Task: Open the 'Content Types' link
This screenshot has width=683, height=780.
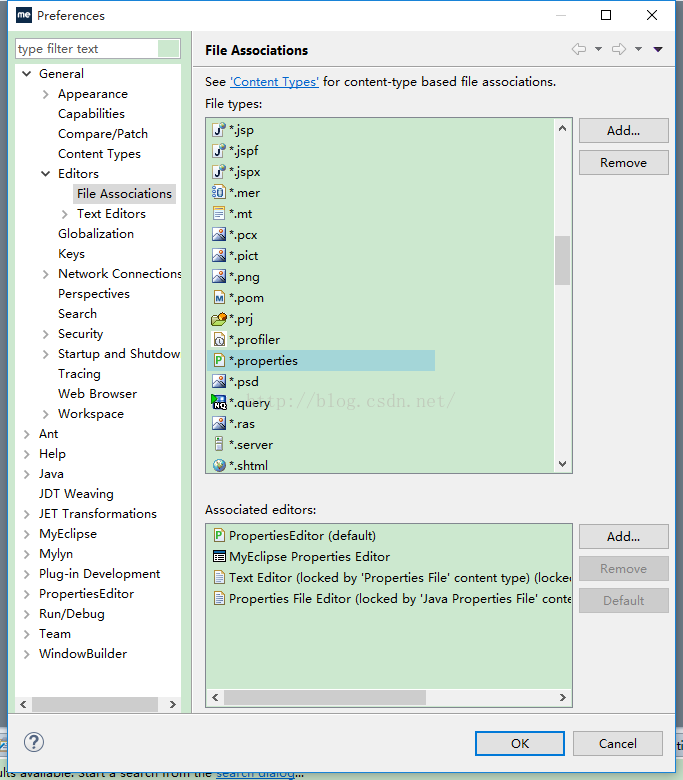Action: (x=274, y=82)
